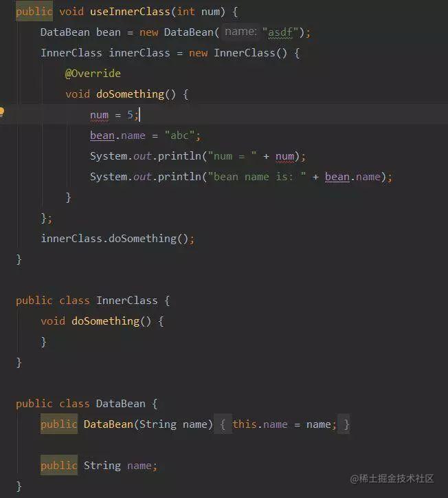Click 'num' in the 'num = 5;' line
Viewport: 448px width, 498px height.
(100, 115)
